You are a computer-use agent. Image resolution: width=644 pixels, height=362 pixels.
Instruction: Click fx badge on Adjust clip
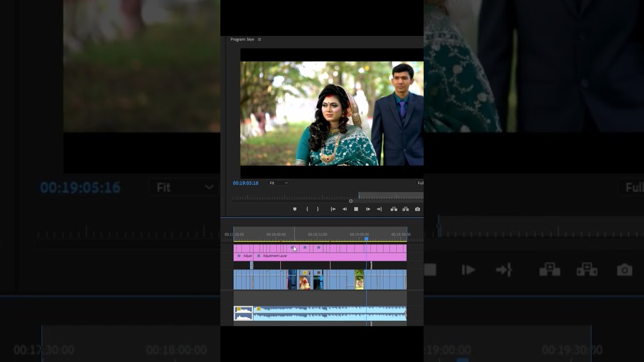(x=239, y=256)
